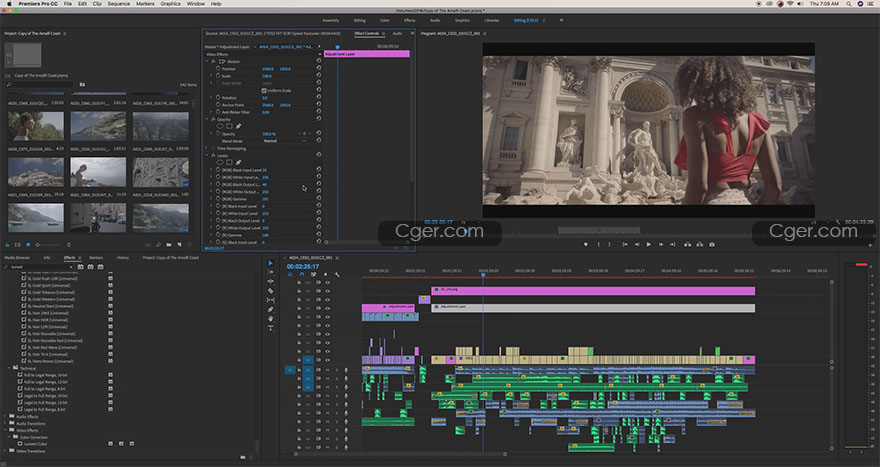Switch to the Color workspace
This screenshot has height=467, width=880.
click(384, 20)
